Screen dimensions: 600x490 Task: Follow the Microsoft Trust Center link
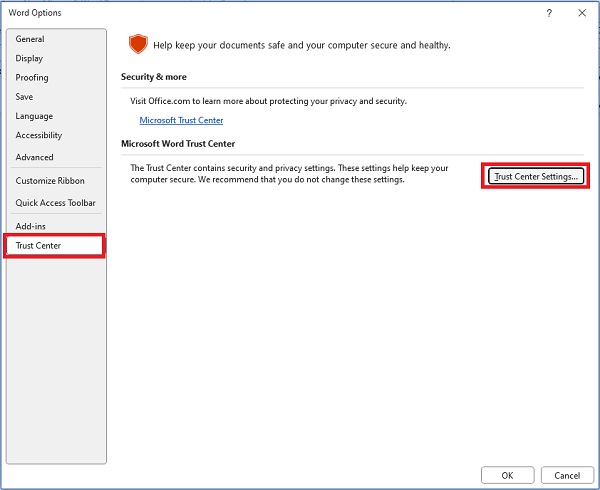181,120
